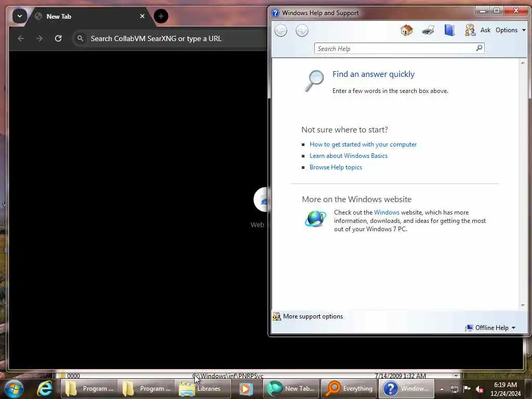
Task: Open the Browse Help book icon
Action: (449, 30)
